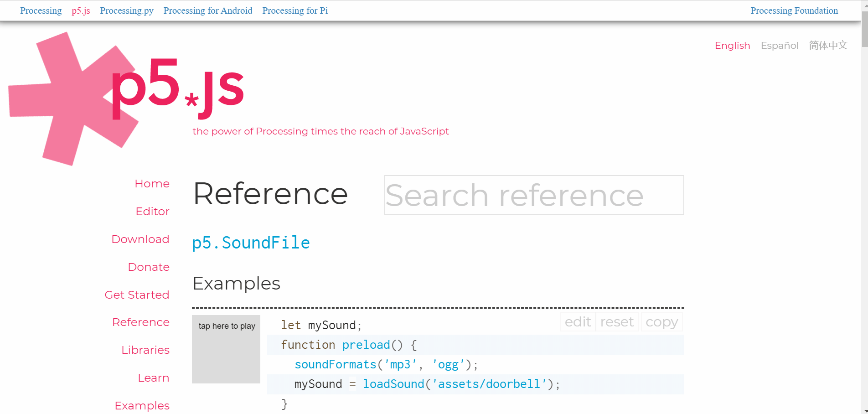Open Reference from sidebar menu
Screen dimensions: 868x414
[141, 322]
